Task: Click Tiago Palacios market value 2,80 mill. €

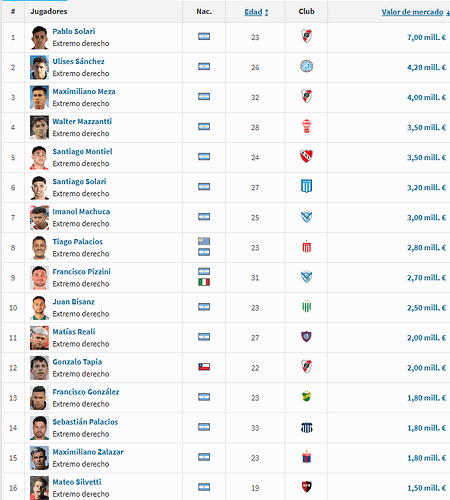Action: pyautogui.click(x=426, y=248)
